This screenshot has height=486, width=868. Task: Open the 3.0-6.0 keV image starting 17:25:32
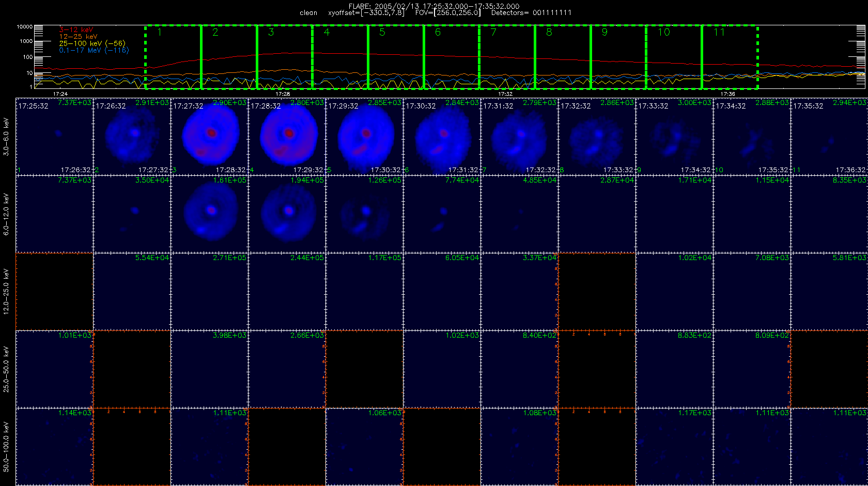55,136
